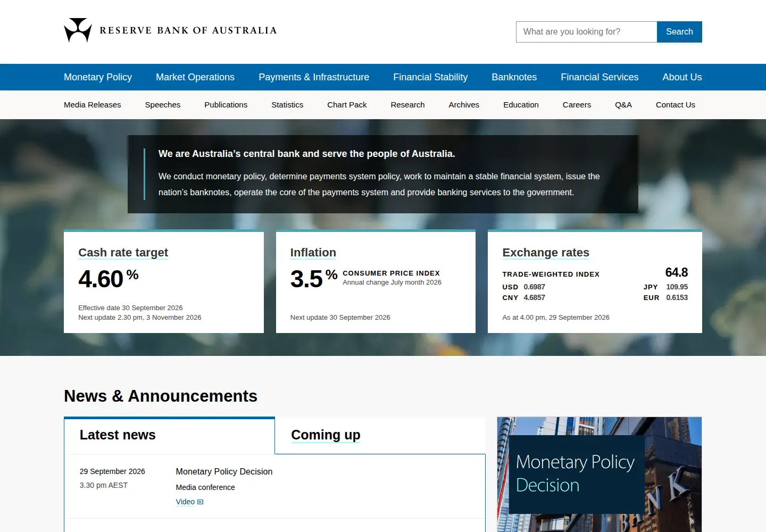Focus the site search input field
Viewport: 766px width, 532px height.
pyautogui.click(x=586, y=32)
